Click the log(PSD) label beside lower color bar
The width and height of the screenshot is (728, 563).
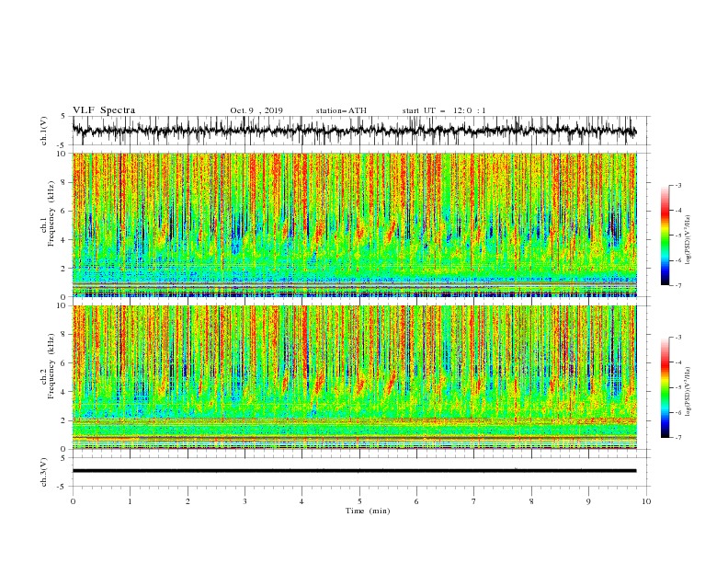pos(688,391)
